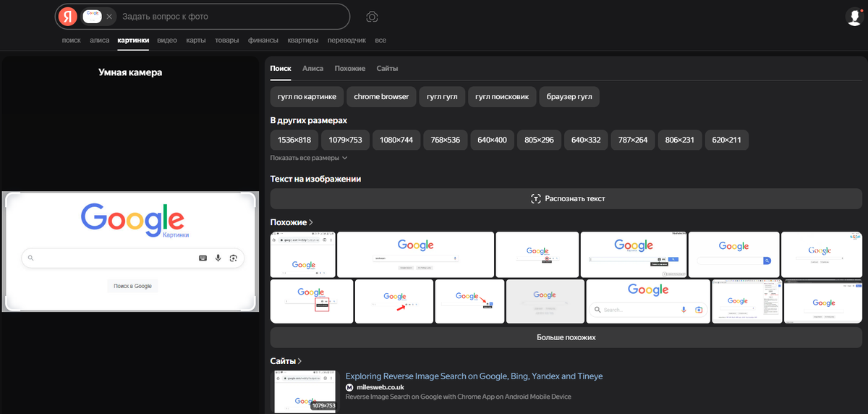
Task: Switch to 'видео' service
Action: [x=167, y=41]
